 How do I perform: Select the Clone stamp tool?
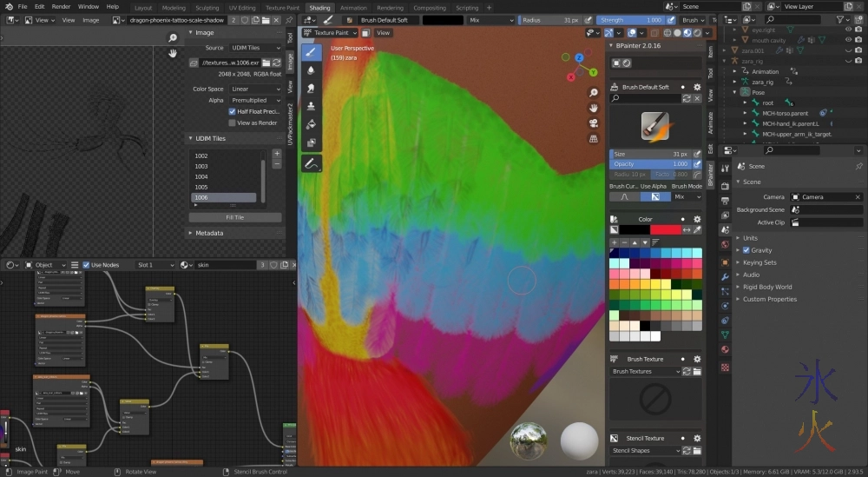click(x=312, y=106)
